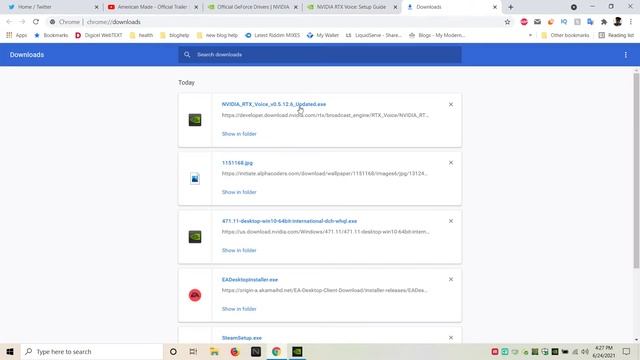
Task: Open the Chrome icon on taskbar
Action: tap(276, 351)
